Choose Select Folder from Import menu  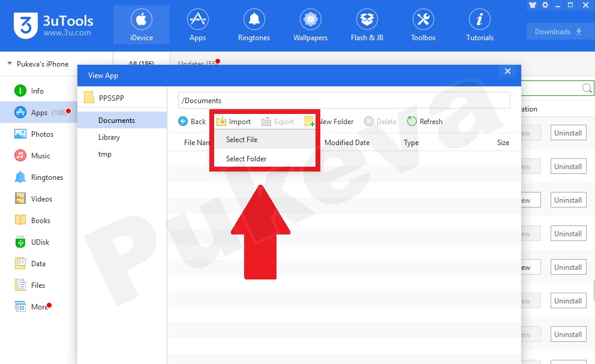265,159
